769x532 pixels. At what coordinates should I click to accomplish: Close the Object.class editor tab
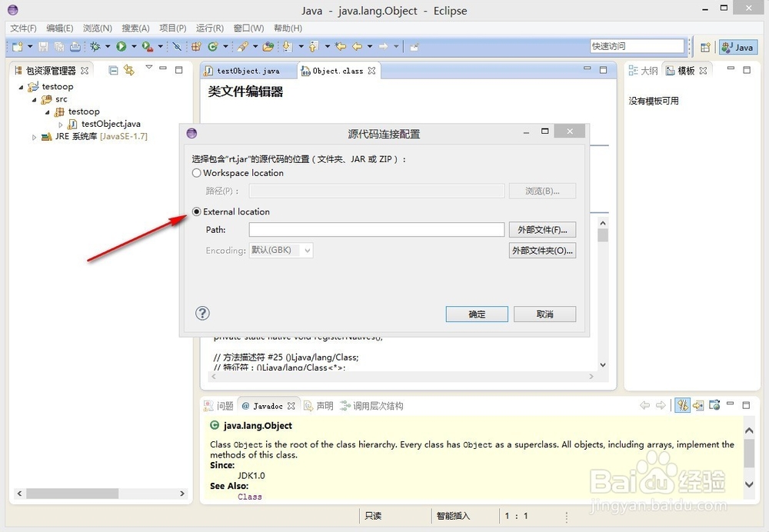(371, 71)
